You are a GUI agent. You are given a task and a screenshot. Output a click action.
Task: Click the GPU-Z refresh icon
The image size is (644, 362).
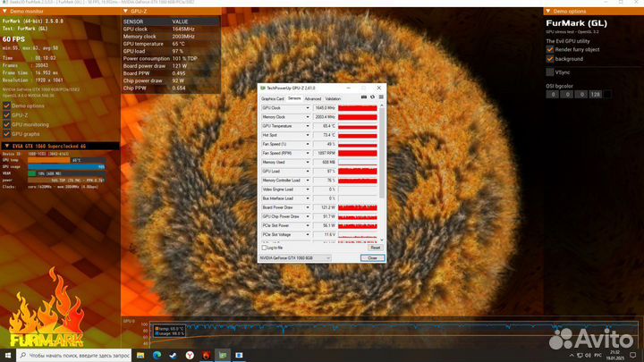(x=371, y=98)
